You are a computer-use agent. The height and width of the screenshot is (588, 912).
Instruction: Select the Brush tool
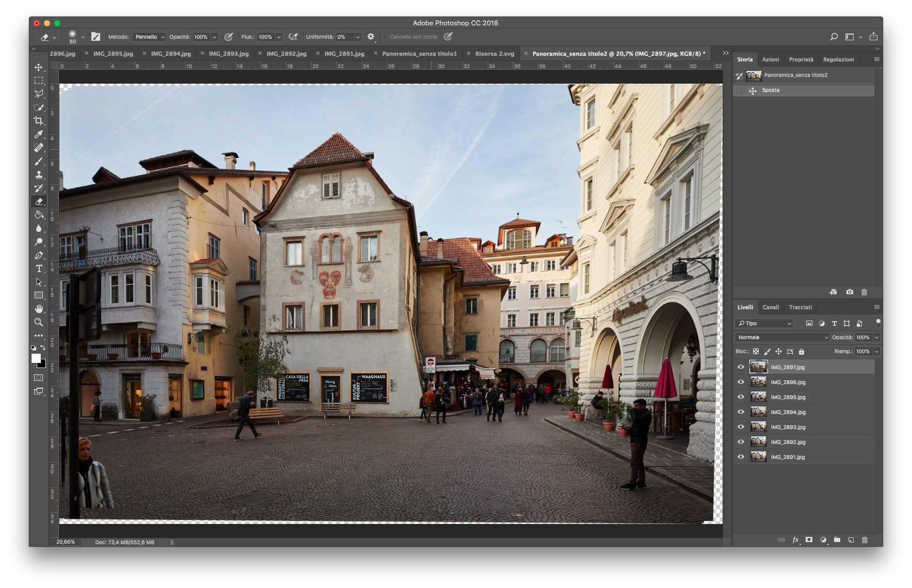click(x=39, y=161)
